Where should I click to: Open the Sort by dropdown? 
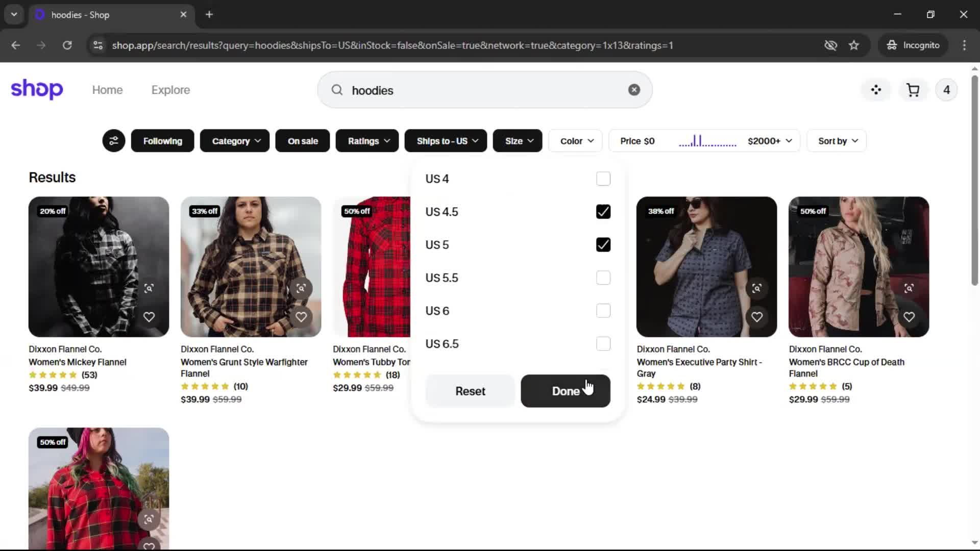837,141
